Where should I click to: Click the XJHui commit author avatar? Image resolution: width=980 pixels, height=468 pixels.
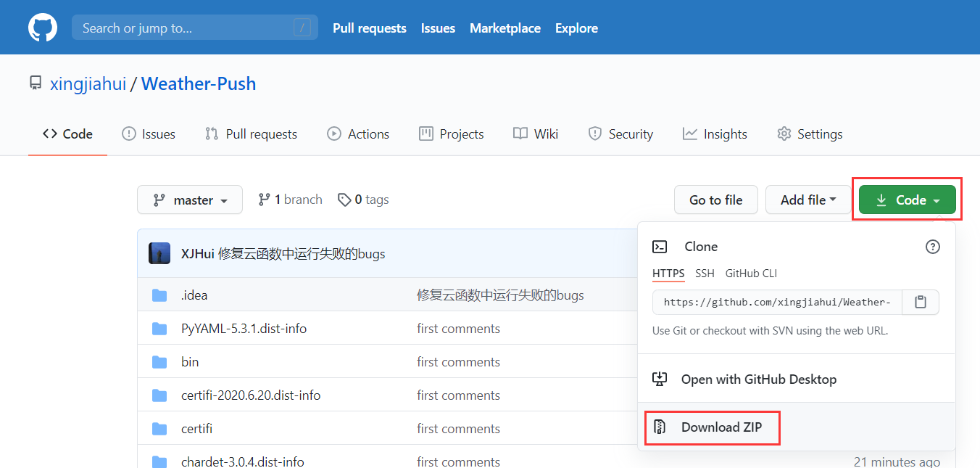coord(159,253)
